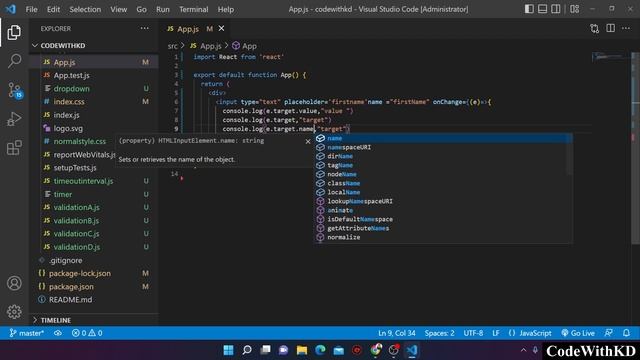Close the App.js editor tab

pyautogui.click(x=221, y=28)
